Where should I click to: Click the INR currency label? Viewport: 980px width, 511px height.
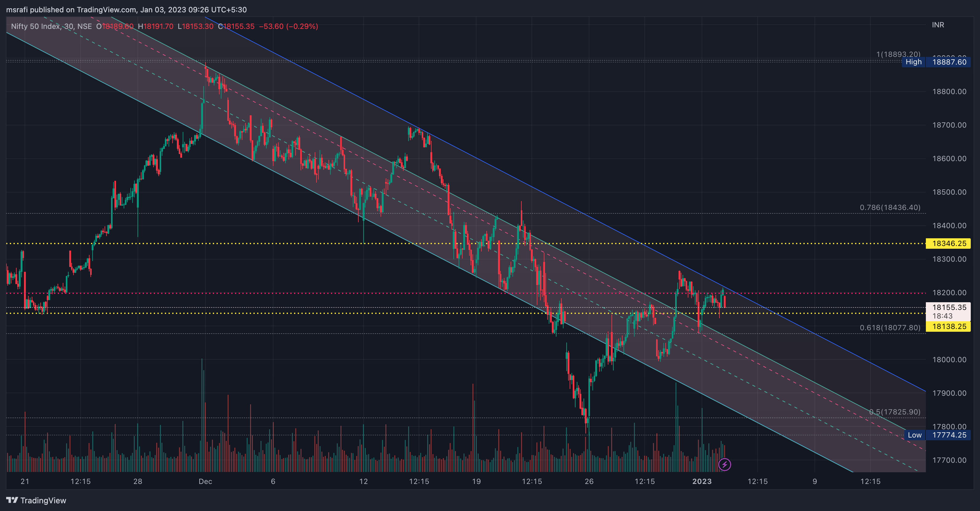tap(938, 25)
